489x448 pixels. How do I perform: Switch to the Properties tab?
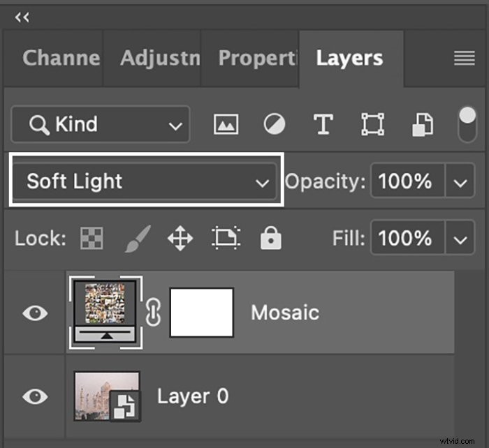(250, 58)
